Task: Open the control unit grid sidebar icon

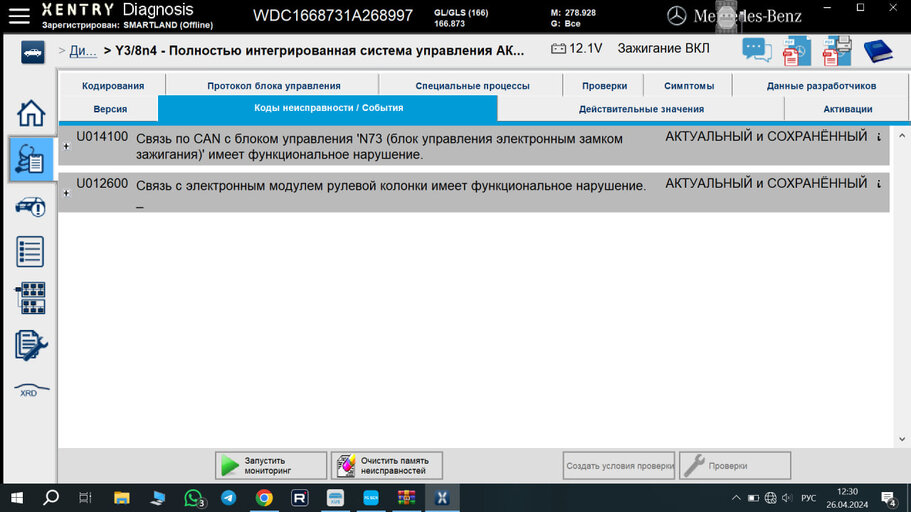Action: tap(31, 298)
